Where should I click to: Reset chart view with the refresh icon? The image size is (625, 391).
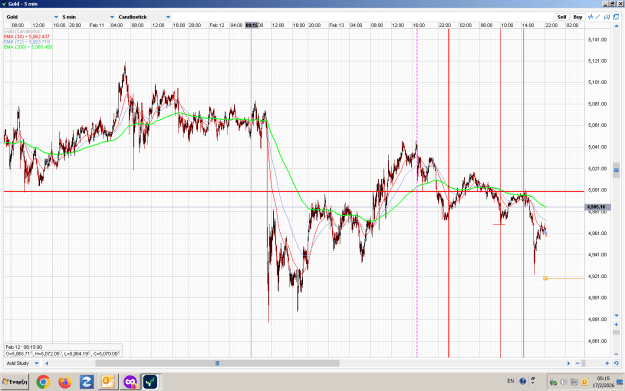click(x=616, y=363)
